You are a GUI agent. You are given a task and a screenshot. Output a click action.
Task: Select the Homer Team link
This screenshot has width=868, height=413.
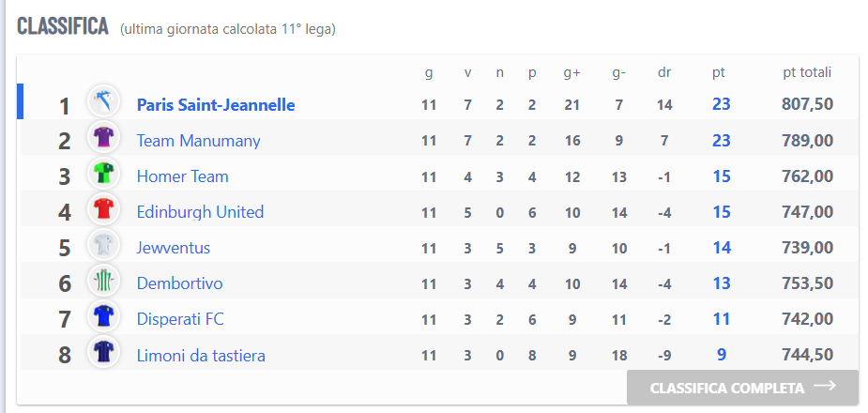point(183,176)
